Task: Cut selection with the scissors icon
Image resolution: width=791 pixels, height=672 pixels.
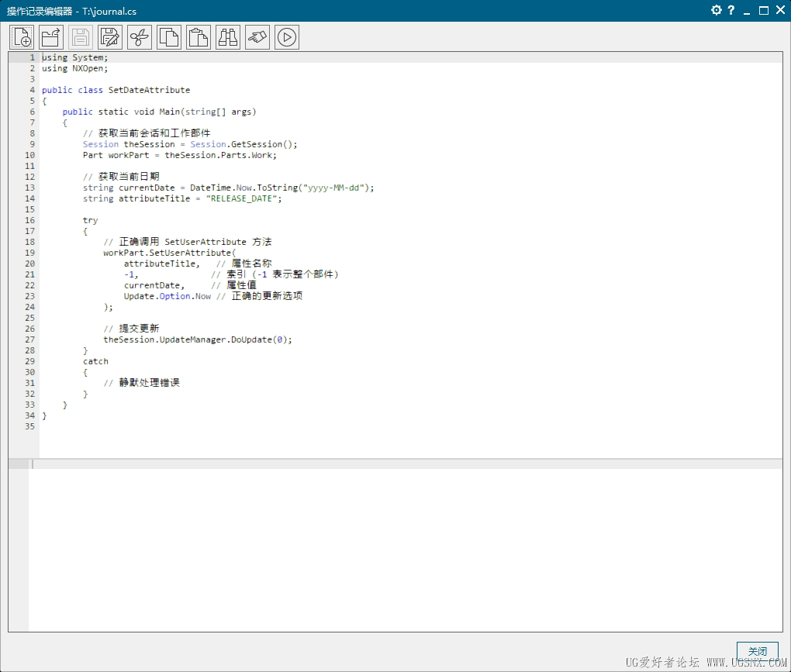Action: pyautogui.click(x=140, y=37)
